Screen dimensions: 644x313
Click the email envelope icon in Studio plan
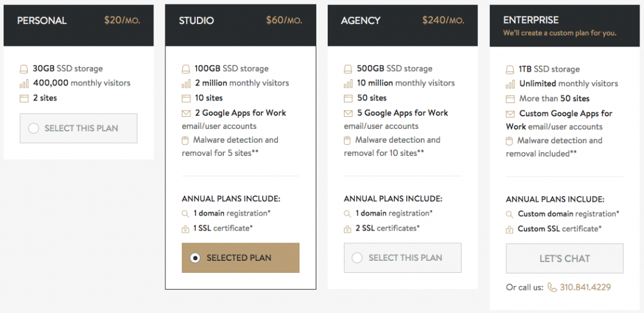click(x=186, y=113)
